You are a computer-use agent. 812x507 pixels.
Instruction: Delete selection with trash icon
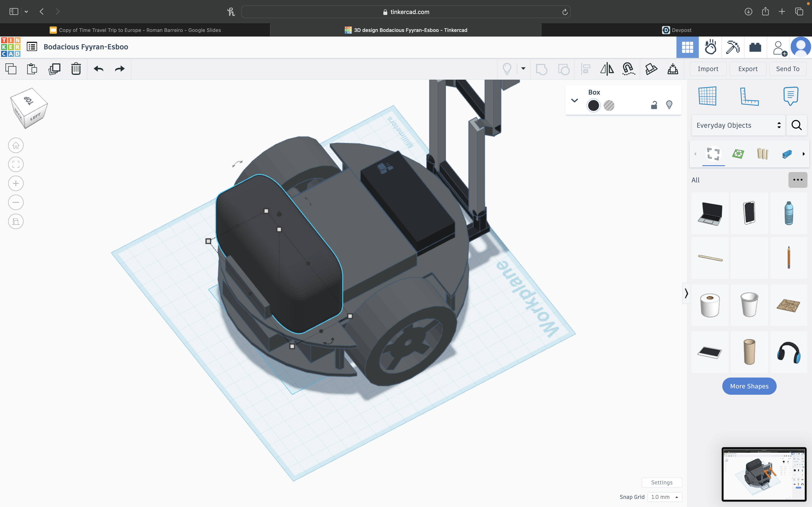76,69
